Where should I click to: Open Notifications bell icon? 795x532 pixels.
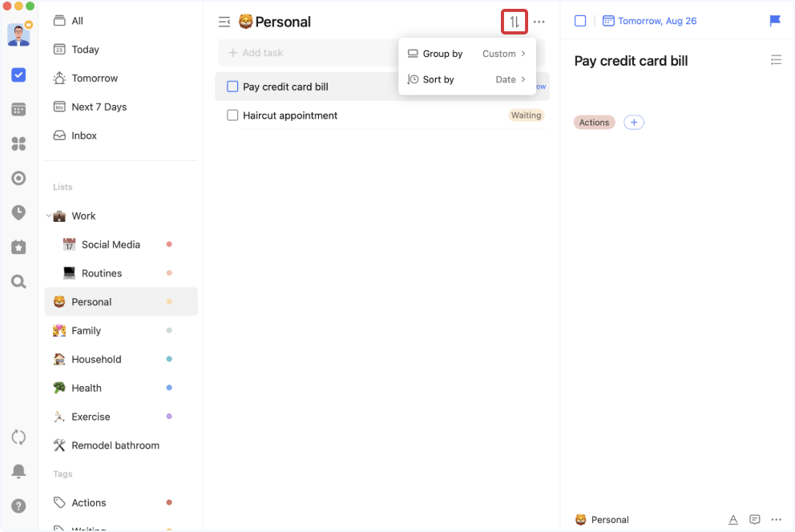pos(18,471)
